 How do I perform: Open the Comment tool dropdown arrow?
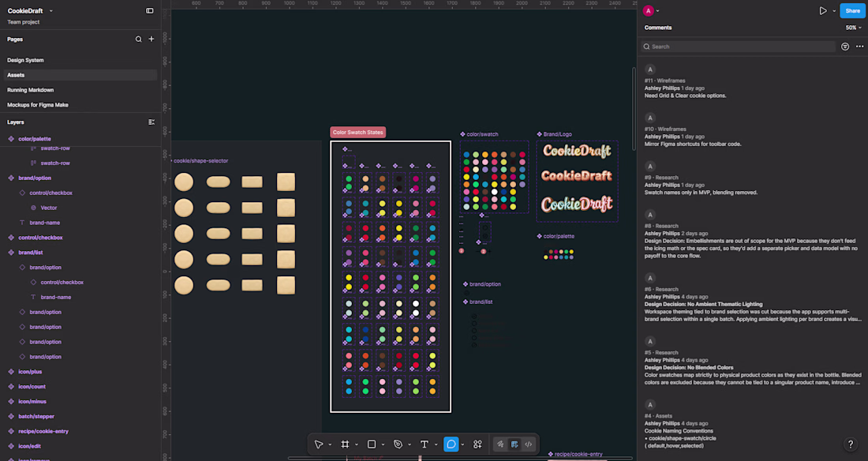pos(462,444)
